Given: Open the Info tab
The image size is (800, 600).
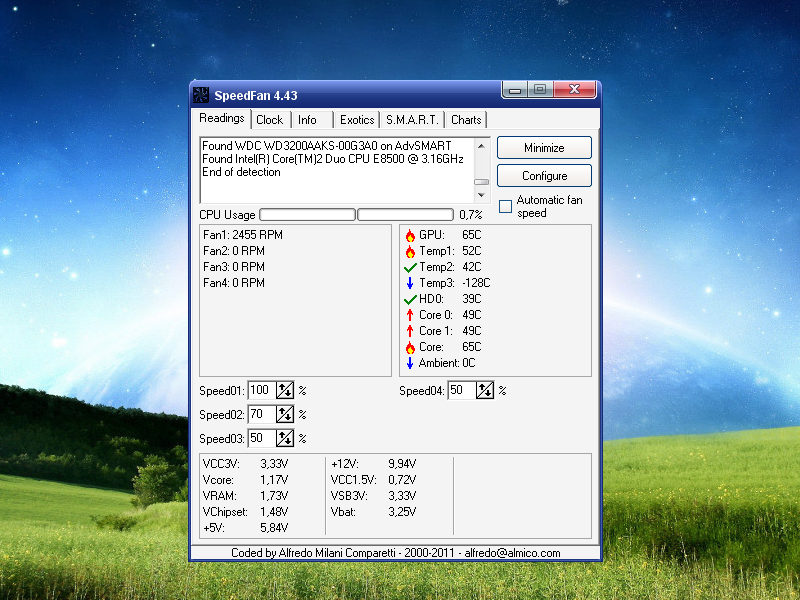Looking at the screenshot, I should [x=312, y=120].
